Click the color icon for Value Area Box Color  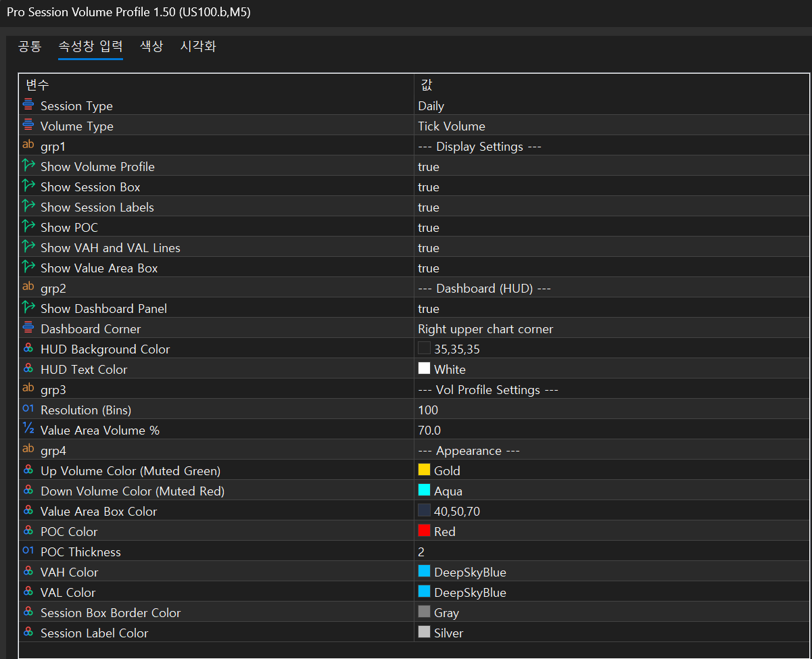coord(28,510)
